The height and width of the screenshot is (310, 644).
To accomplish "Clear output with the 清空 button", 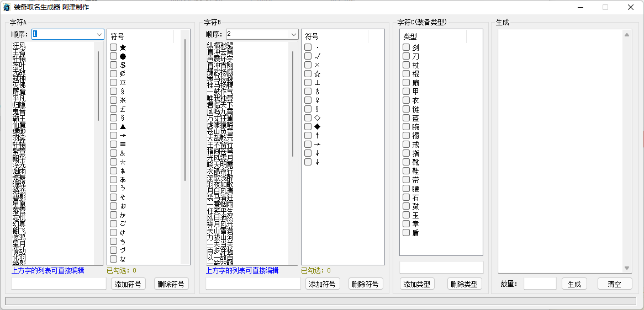I will coord(614,284).
